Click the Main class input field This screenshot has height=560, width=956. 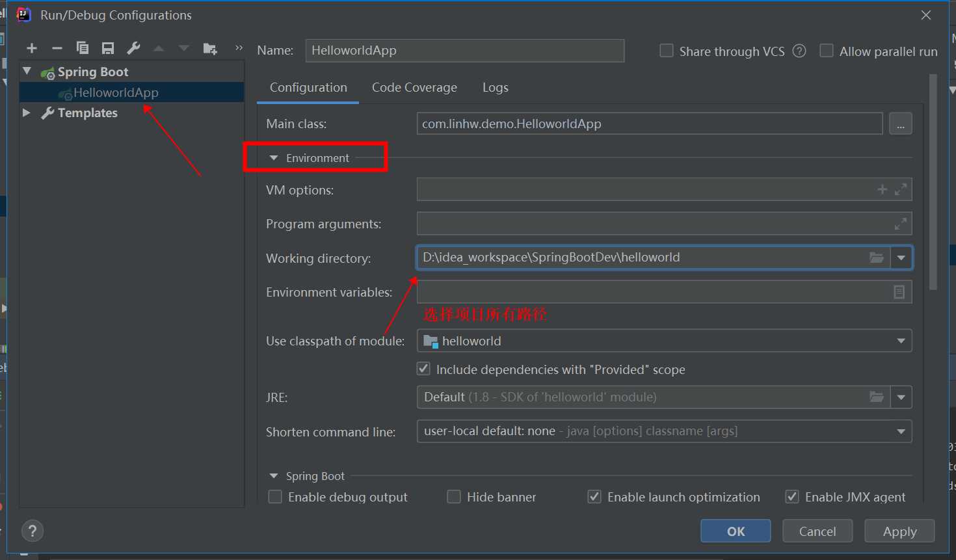[x=650, y=124]
